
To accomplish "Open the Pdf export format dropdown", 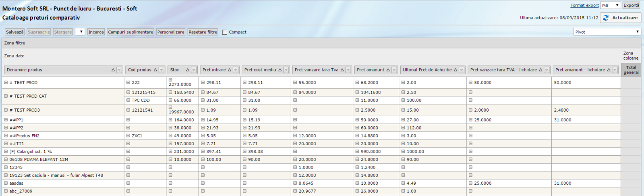I will (x=610, y=5).
